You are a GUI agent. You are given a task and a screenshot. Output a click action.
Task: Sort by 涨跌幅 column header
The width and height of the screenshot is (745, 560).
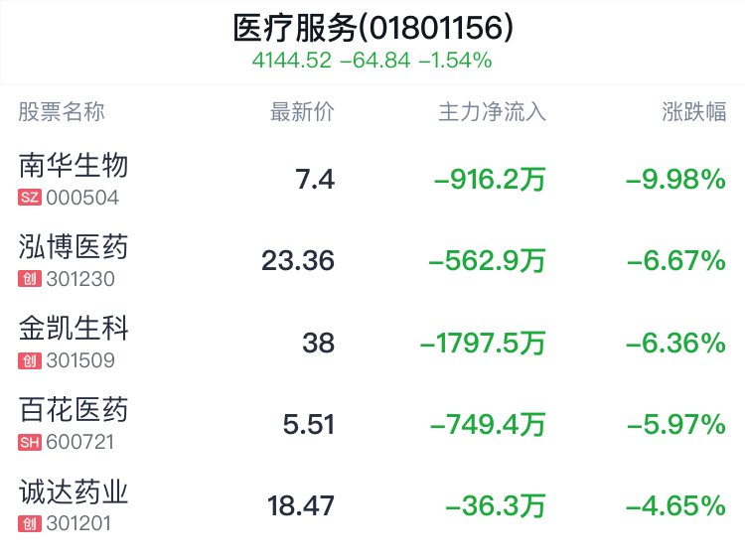694,112
